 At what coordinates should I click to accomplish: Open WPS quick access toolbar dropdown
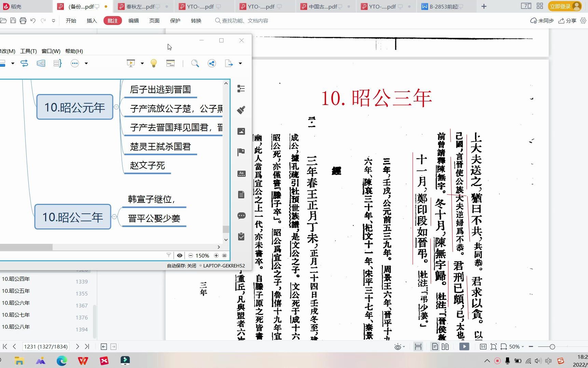(53, 21)
